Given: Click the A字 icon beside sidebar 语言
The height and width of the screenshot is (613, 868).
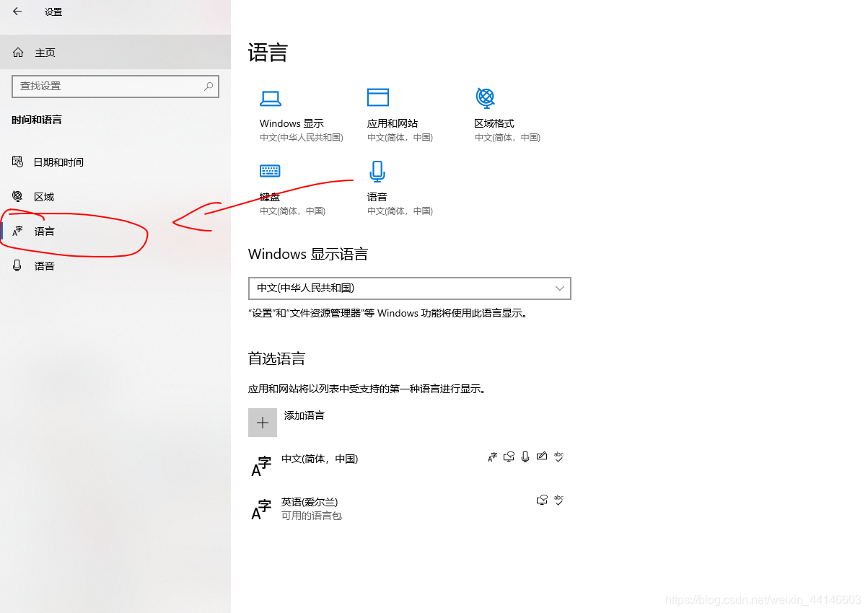Looking at the screenshot, I should (x=18, y=231).
